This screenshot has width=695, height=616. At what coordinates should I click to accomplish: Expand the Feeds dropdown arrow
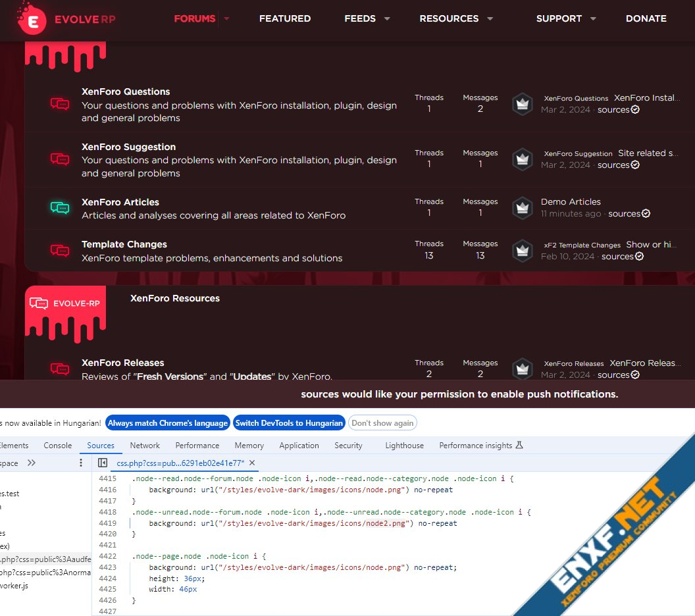tap(387, 18)
